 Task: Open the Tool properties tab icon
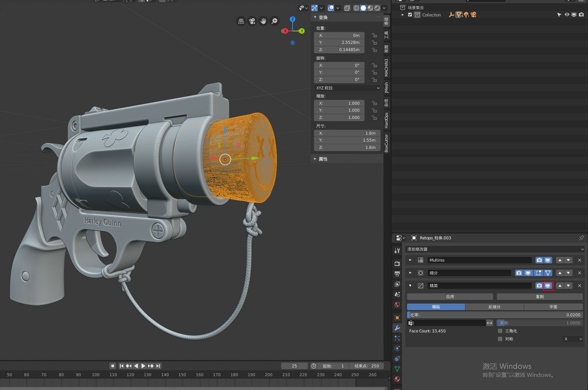[397, 251]
